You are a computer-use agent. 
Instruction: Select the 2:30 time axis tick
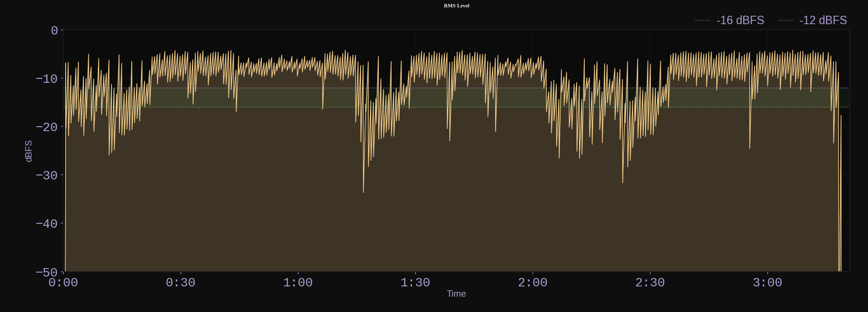point(650,283)
